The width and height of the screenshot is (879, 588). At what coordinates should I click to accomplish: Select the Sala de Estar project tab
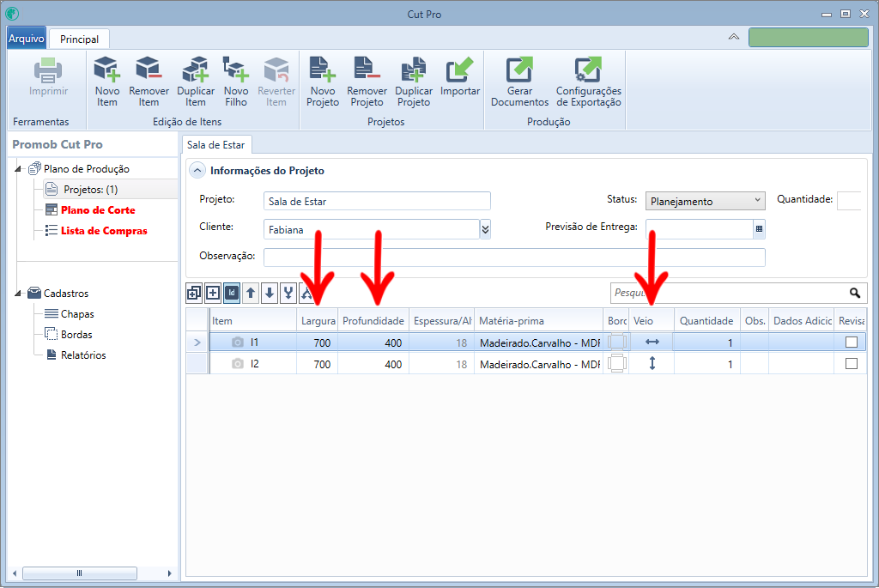click(216, 144)
